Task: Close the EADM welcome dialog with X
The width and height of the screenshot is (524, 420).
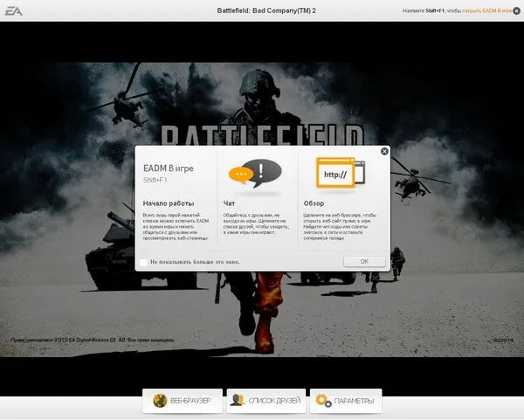Action: pos(384,151)
